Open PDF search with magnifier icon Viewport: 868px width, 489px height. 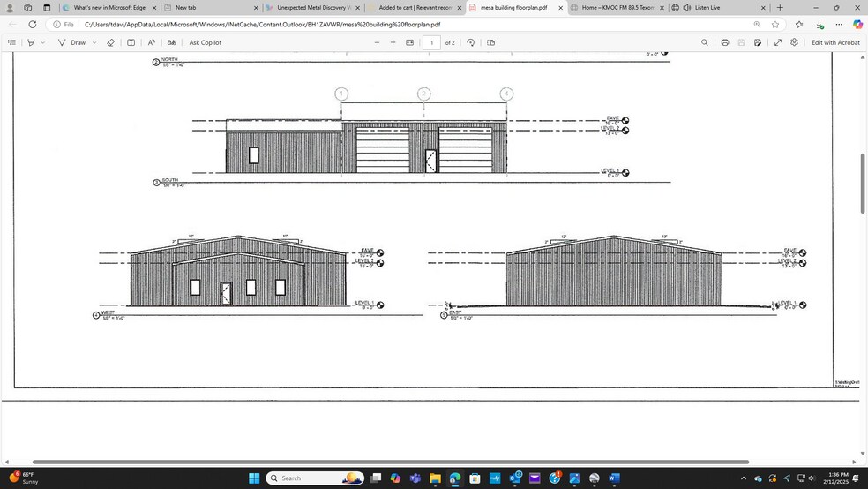[704, 42]
